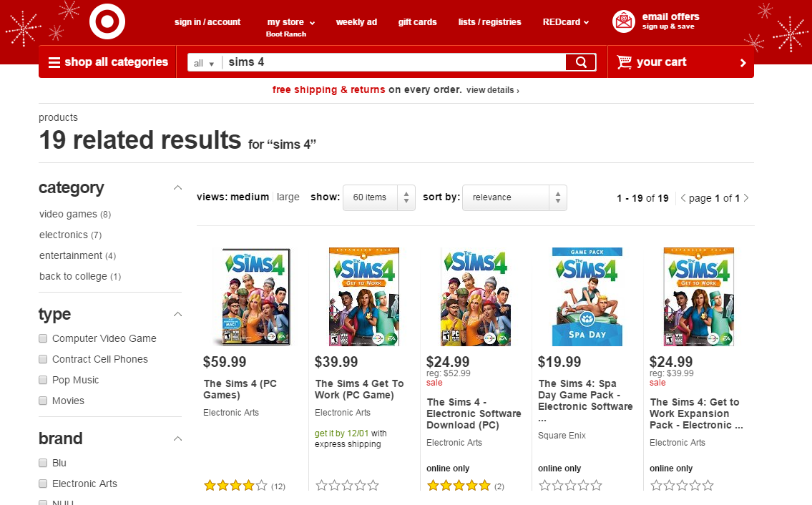Collapse the category filter section
The image size is (812, 505).
[x=177, y=187]
